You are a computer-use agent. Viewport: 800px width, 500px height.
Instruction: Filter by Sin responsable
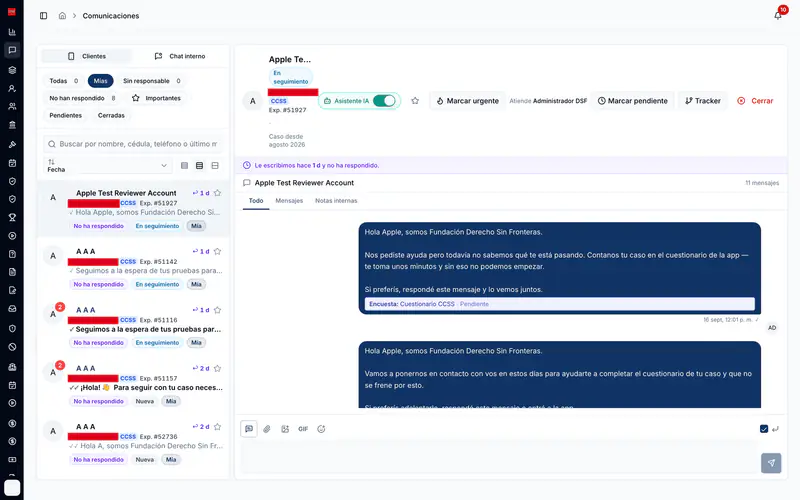152,81
